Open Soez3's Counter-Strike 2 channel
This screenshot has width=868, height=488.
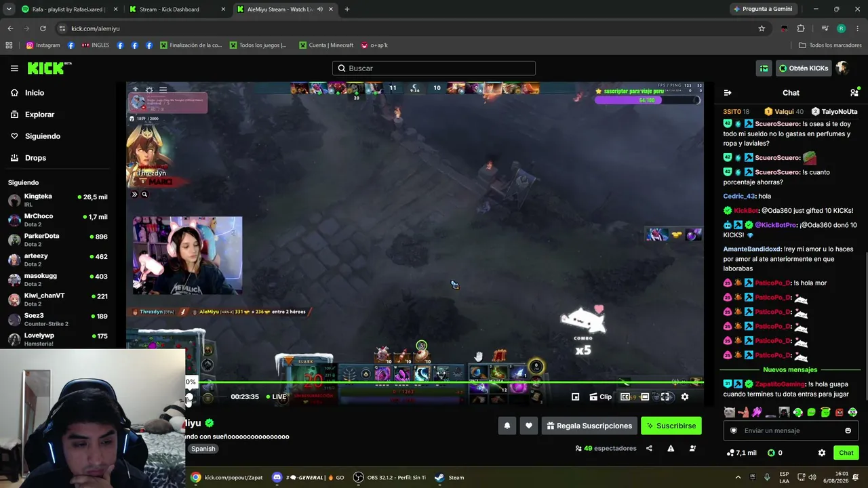click(58, 319)
